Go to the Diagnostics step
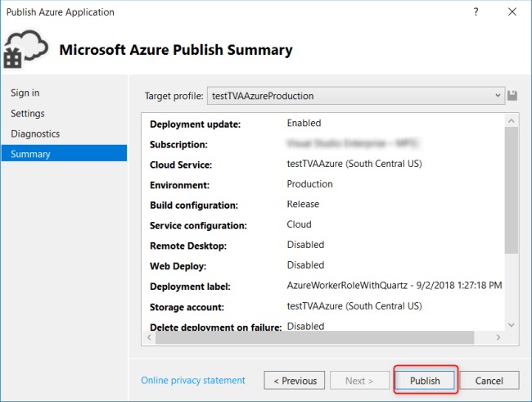 (x=35, y=133)
